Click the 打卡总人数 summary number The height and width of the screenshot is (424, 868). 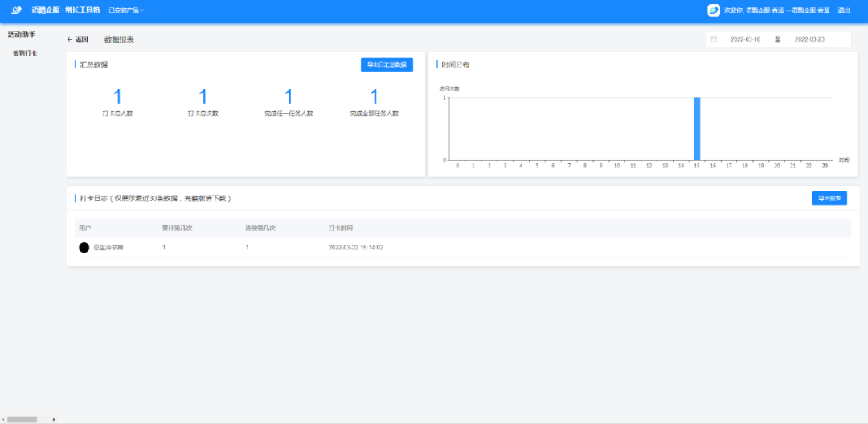tap(117, 97)
